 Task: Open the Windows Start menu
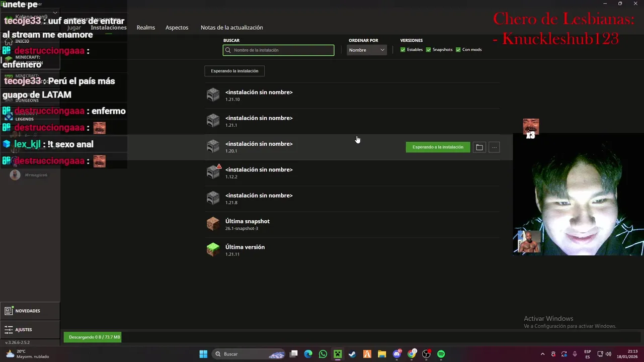[x=203, y=354]
